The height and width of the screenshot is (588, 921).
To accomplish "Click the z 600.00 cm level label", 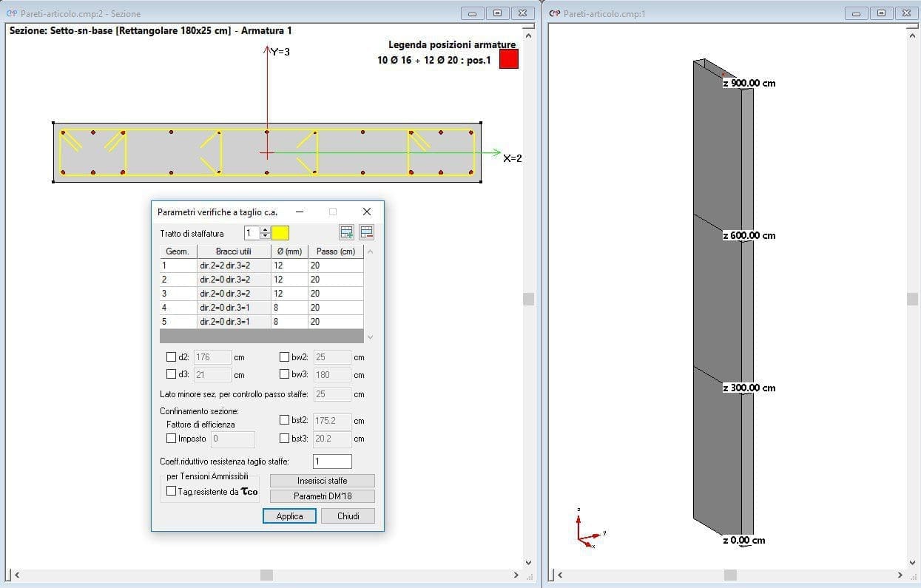I will point(749,235).
